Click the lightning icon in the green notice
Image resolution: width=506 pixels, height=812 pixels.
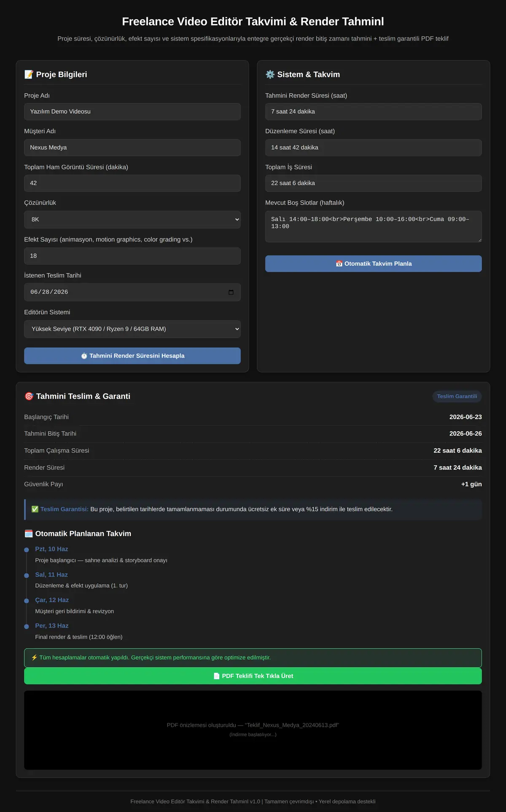(34, 658)
